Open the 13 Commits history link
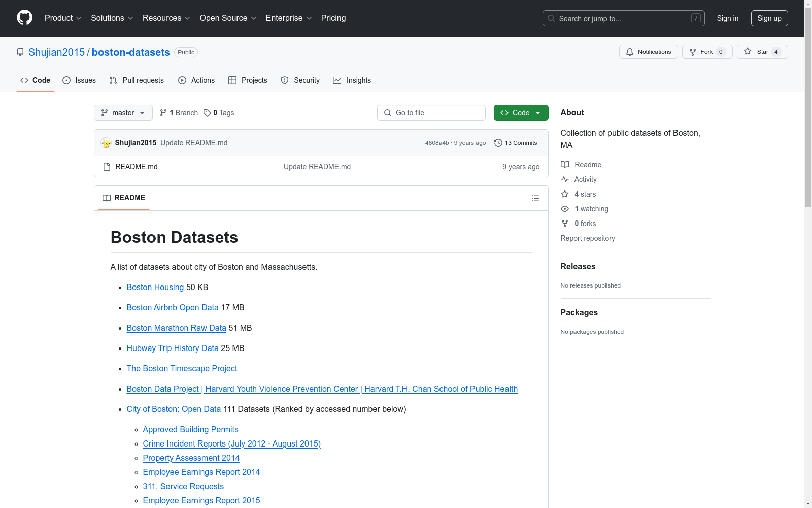The height and width of the screenshot is (508, 812). 516,143
